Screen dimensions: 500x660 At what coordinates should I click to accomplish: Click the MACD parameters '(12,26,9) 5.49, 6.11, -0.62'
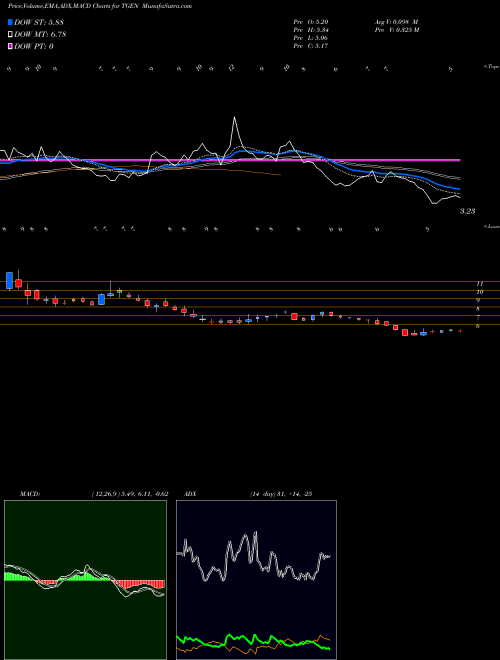click(x=130, y=494)
